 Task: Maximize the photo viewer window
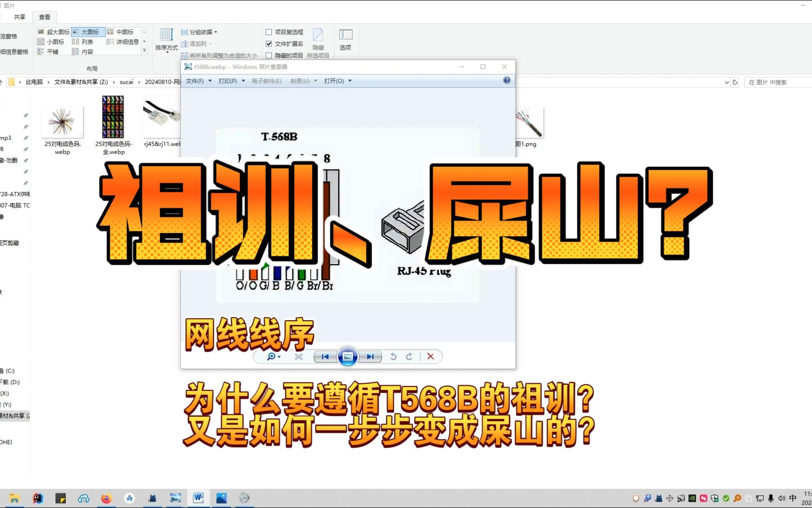[483, 67]
